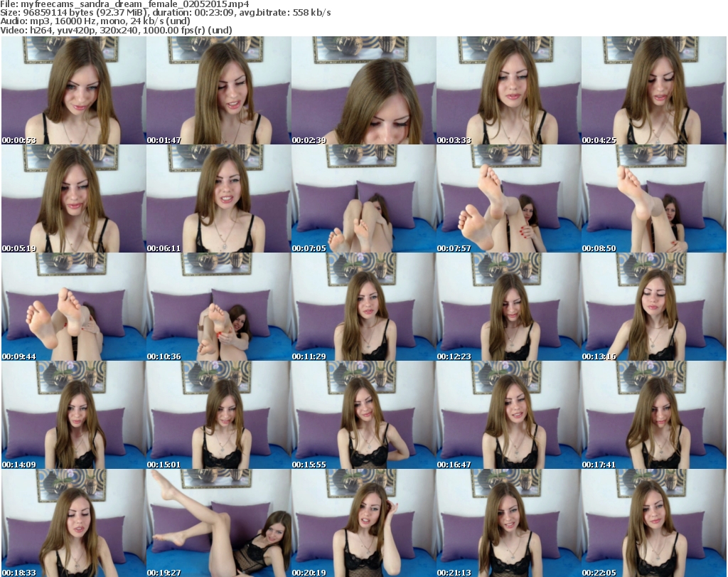Viewport: 728px width, 577px height.
Task: Select the thumbnail stamped 00:15:01
Action: [219, 415]
